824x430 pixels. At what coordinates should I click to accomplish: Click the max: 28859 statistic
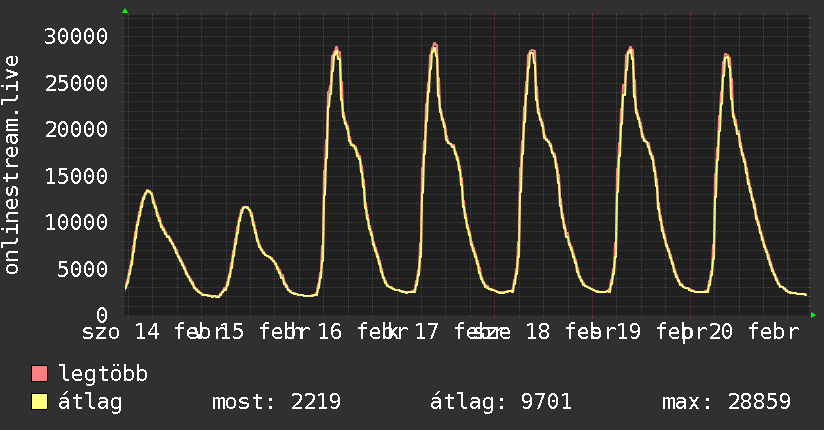726,402
